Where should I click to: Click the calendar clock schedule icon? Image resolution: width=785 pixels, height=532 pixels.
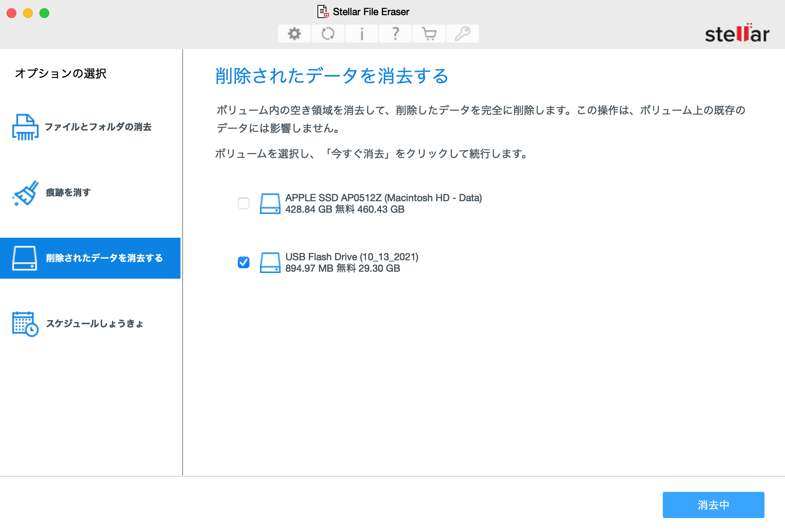25,324
